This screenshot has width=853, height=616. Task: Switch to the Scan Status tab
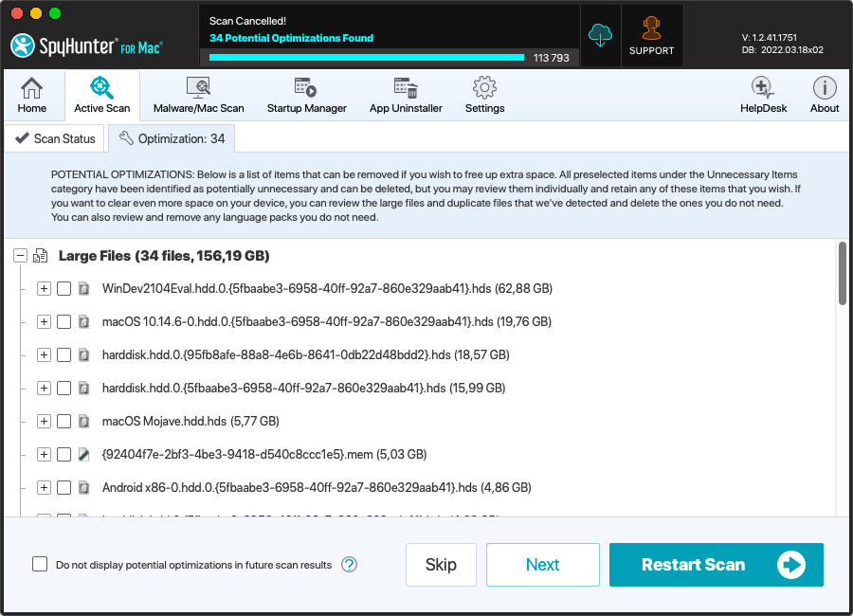pyautogui.click(x=55, y=138)
